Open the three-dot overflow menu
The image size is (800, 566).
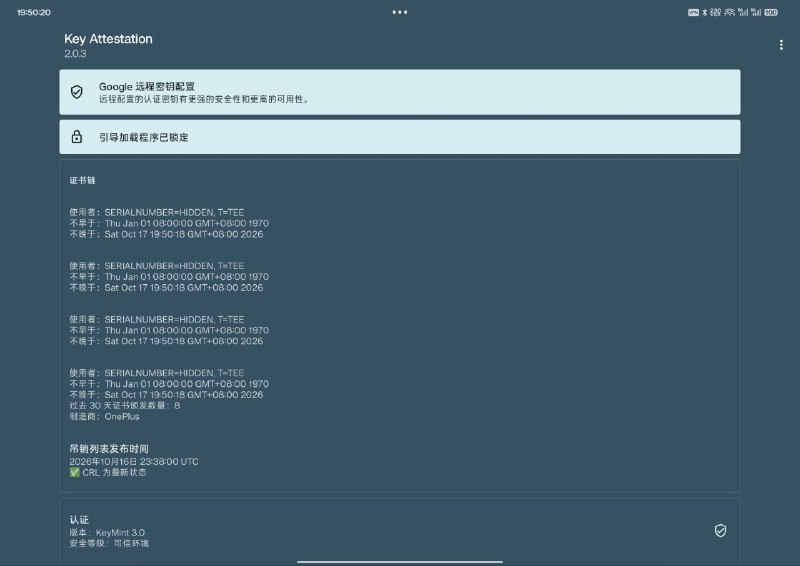pyautogui.click(x=781, y=45)
